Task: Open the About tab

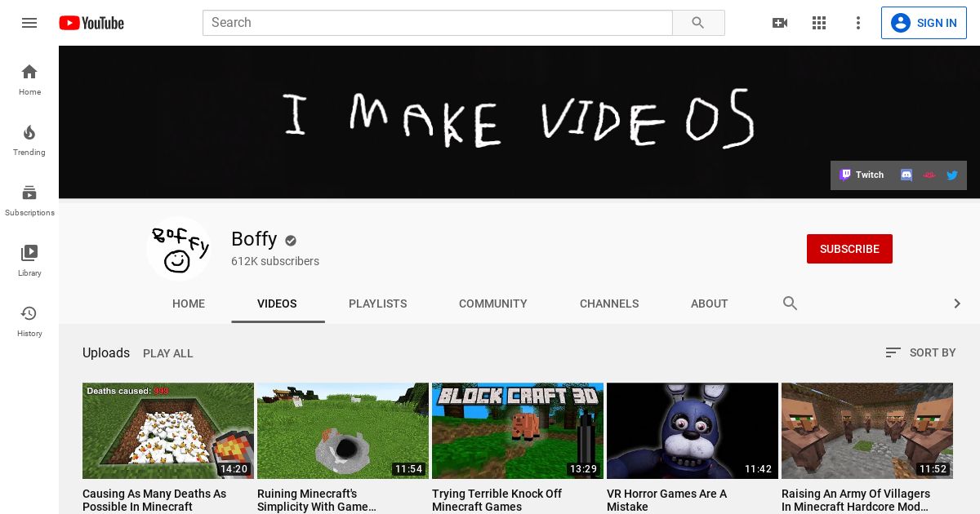Action: tap(709, 304)
